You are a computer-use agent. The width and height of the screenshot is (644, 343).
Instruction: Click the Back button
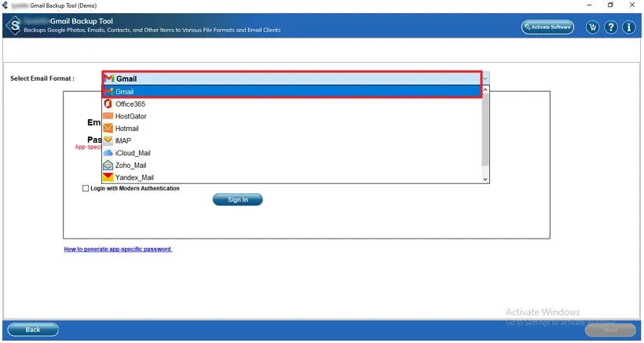[x=33, y=330]
